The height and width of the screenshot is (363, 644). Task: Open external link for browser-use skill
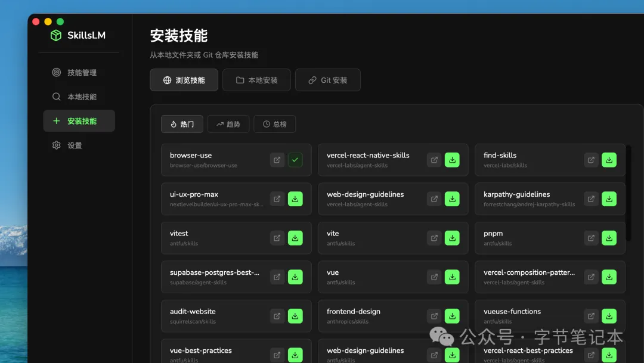(277, 160)
